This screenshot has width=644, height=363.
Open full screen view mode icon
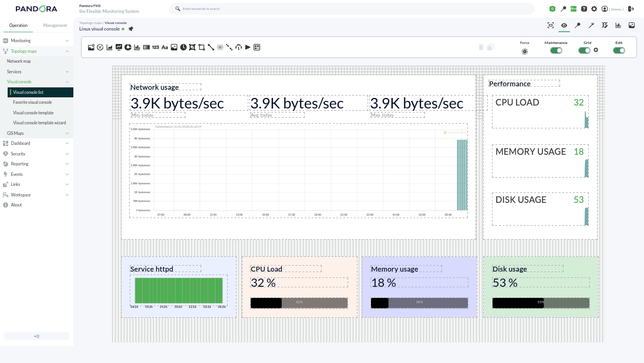point(551,25)
